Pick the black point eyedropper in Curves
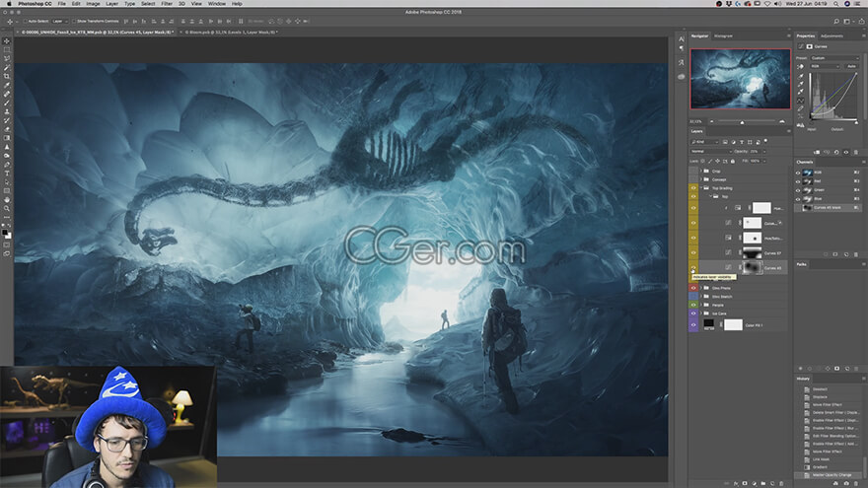The image size is (868, 488). point(801,76)
